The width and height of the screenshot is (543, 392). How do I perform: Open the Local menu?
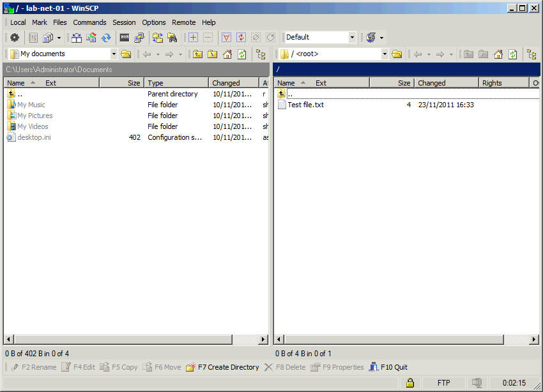(x=18, y=22)
